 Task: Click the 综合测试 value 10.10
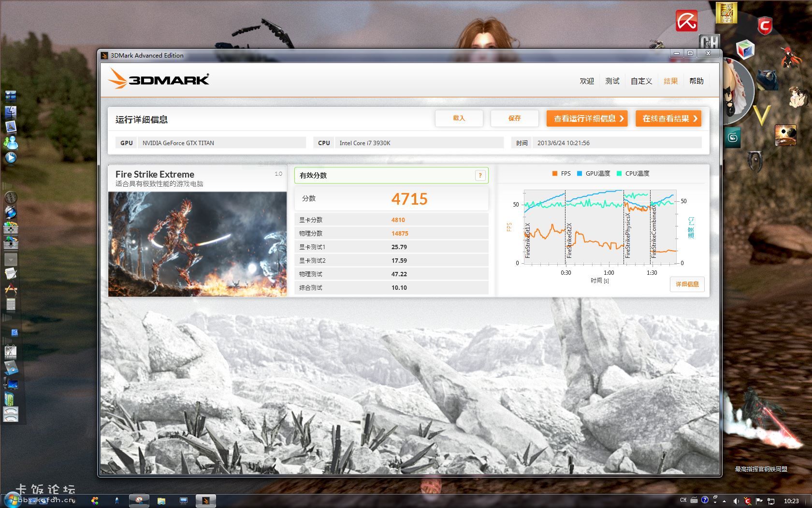click(x=399, y=287)
